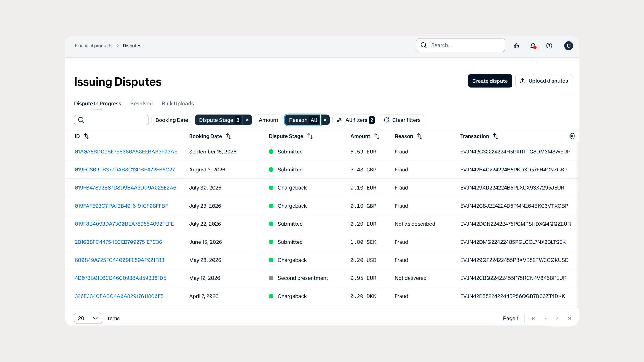This screenshot has height=362, width=644.
Task: Click the top Search... field
Action: (x=460, y=45)
